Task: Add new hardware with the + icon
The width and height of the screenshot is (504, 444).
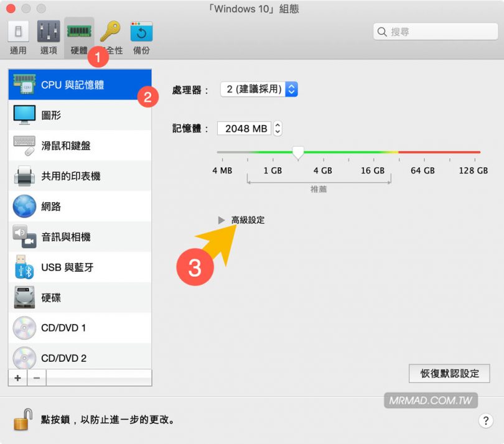Action: [x=17, y=377]
